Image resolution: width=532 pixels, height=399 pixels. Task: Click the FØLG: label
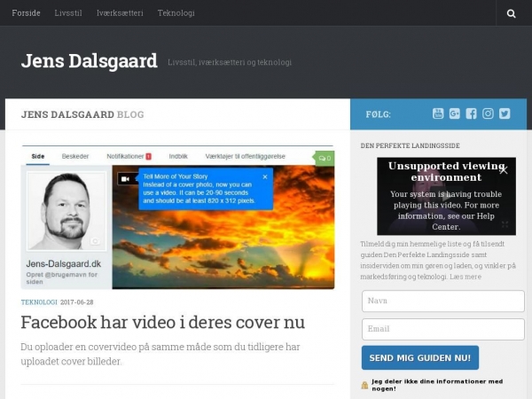379,114
